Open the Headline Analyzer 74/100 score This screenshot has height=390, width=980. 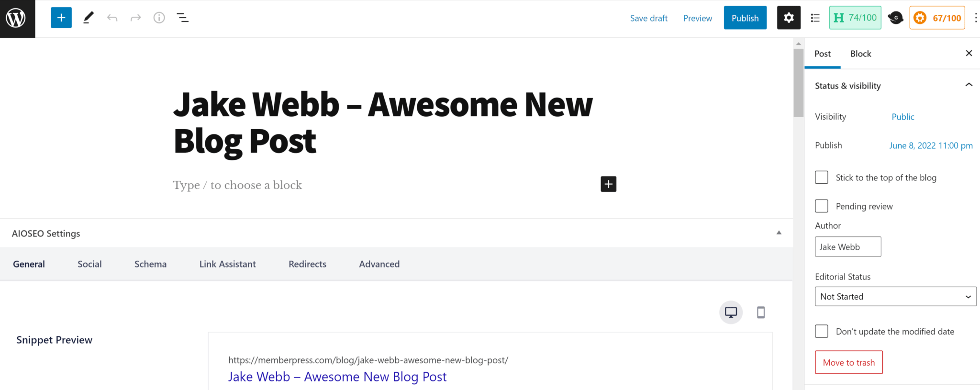pyautogui.click(x=855, y=18)
